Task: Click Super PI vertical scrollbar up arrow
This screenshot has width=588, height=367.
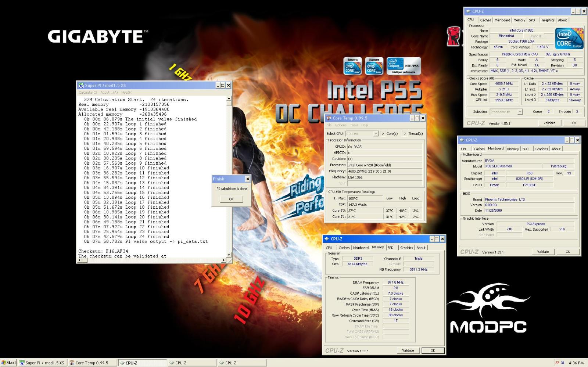Action: [229, 98]
